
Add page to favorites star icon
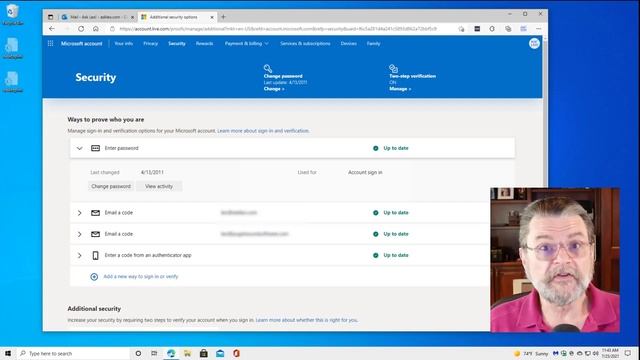coord(461,29)
